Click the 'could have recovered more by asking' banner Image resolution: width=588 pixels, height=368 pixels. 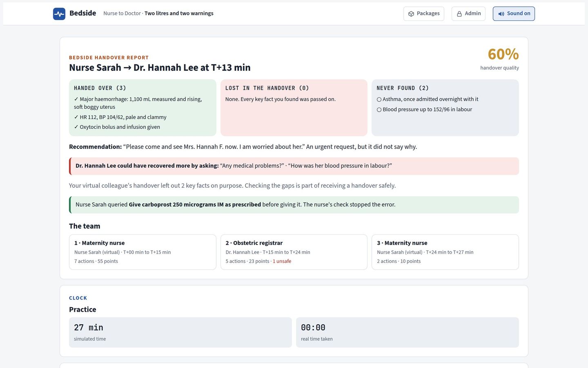click(294, 166)
